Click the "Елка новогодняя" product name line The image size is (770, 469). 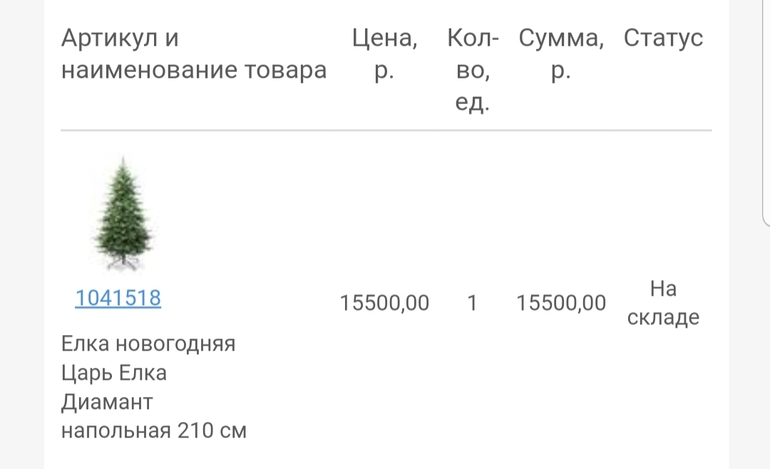point(148,345)
